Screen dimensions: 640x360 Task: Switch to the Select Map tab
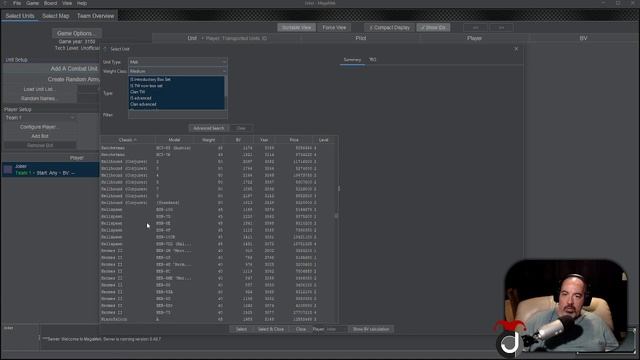56,16
